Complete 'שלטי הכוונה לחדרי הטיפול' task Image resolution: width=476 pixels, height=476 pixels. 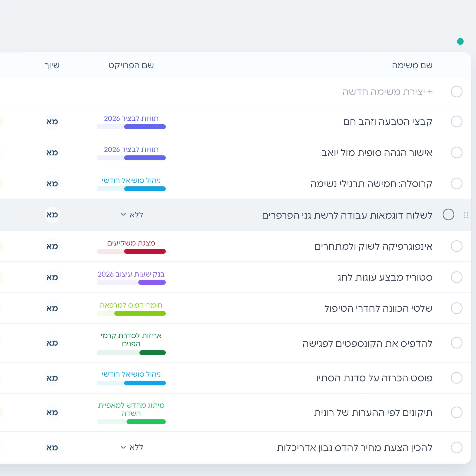[x=456, y=308]
